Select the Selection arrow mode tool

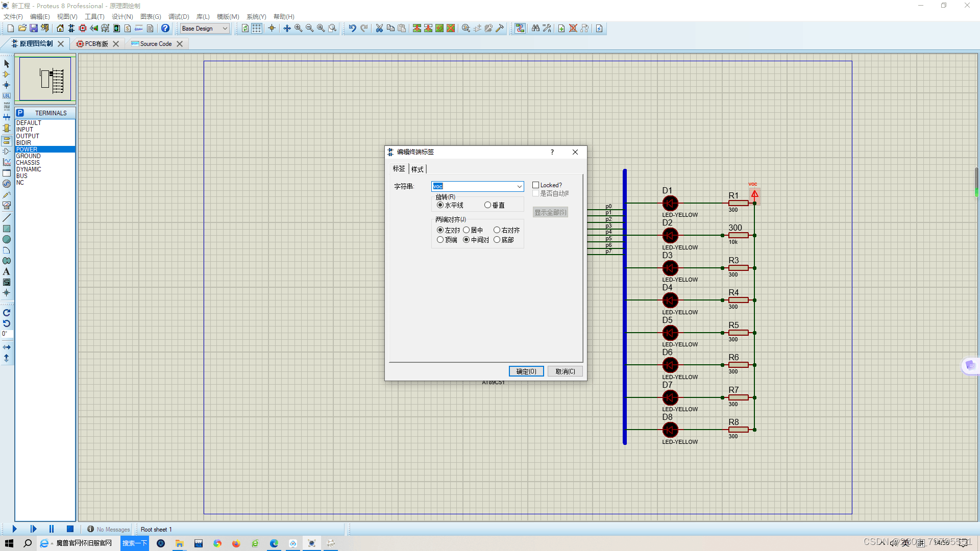coord(7,64)
